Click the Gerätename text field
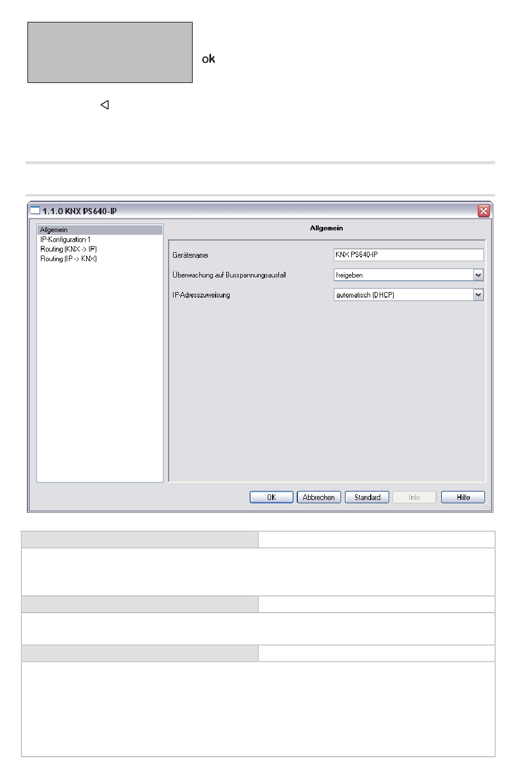Viewport: 532px width, 783px height. click(x=408, y=255)
